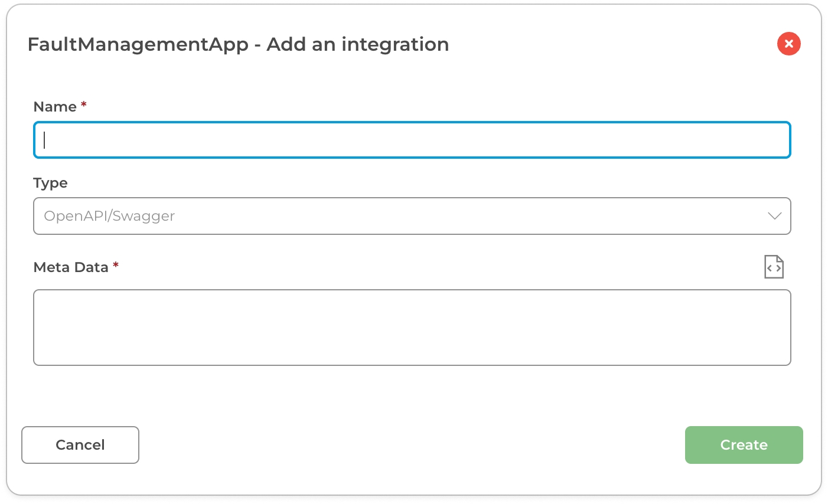This screenshot has width=828, height=504.
Task: Import metadata via the file code icon
Action: (x=774, y=267)
